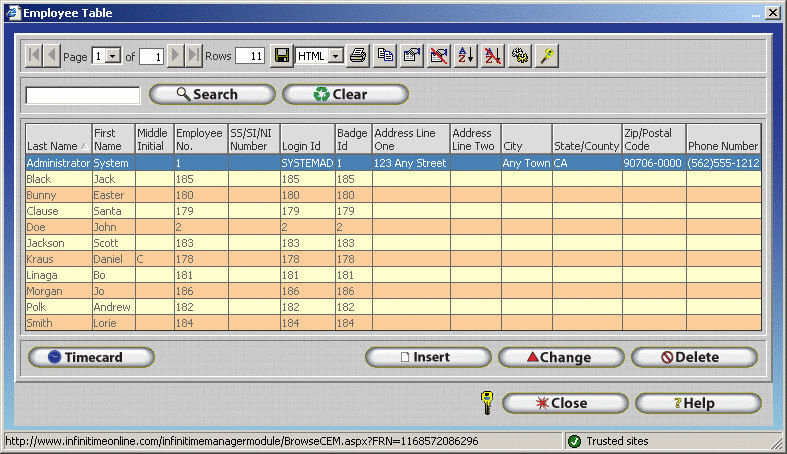Go to the first page arrow
The image size is (787, 454).
[33, 56]
